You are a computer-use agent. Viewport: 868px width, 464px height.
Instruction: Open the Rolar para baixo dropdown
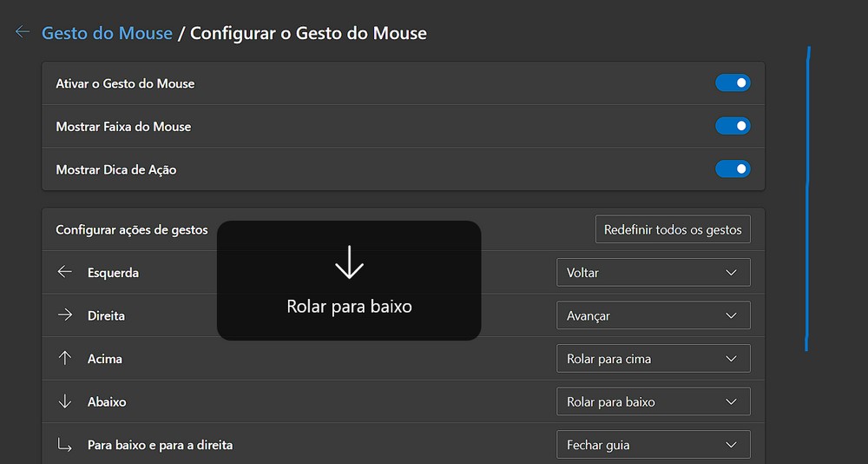653,401
